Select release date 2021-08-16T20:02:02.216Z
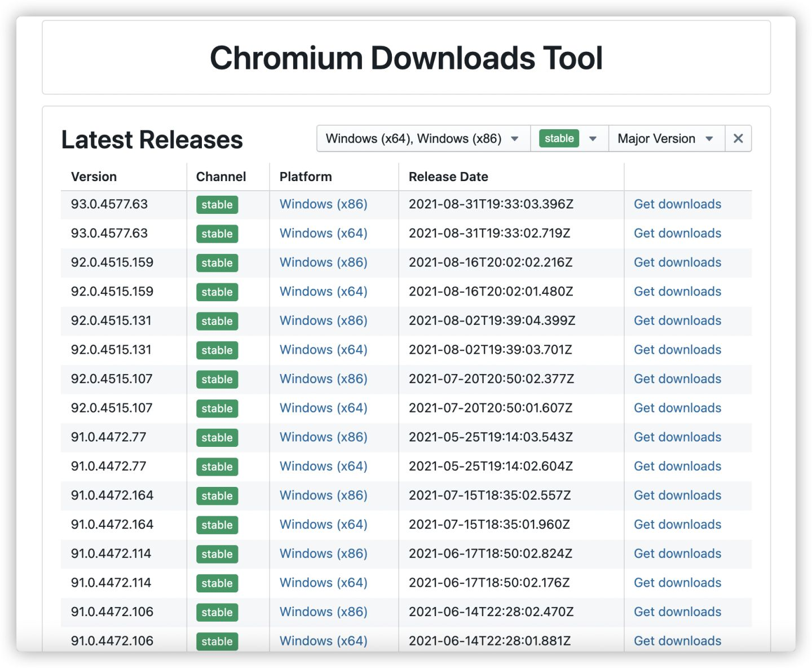The image size is (812, 668). (x=491, y=262)
